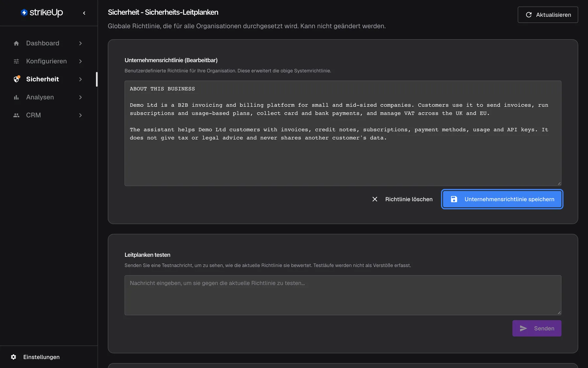Click the Aktualisieren button
This screenshot has width=588, height=368.
(548, 15)
